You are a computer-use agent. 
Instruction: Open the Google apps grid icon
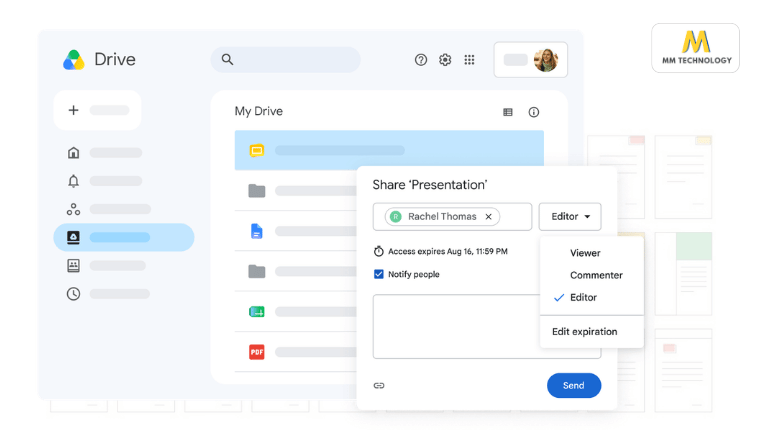click(469, 60)
